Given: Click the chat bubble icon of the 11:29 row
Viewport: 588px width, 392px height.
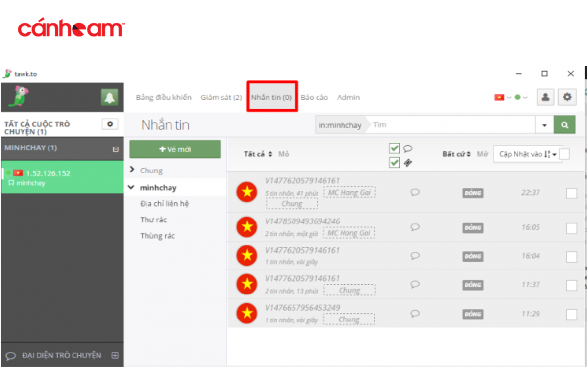Looking at the screenshot, I should pyautogui.click(x=415, y=313).
